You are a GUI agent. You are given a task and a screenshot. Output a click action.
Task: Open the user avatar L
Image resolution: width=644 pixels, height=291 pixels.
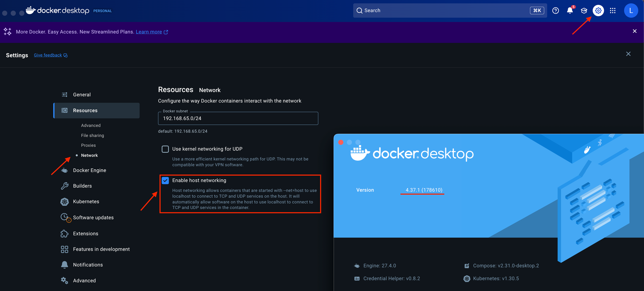coord(631,11)
